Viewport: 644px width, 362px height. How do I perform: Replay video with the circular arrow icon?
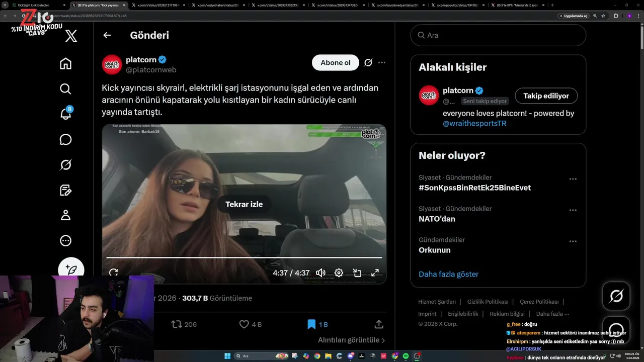pos(114,273)
